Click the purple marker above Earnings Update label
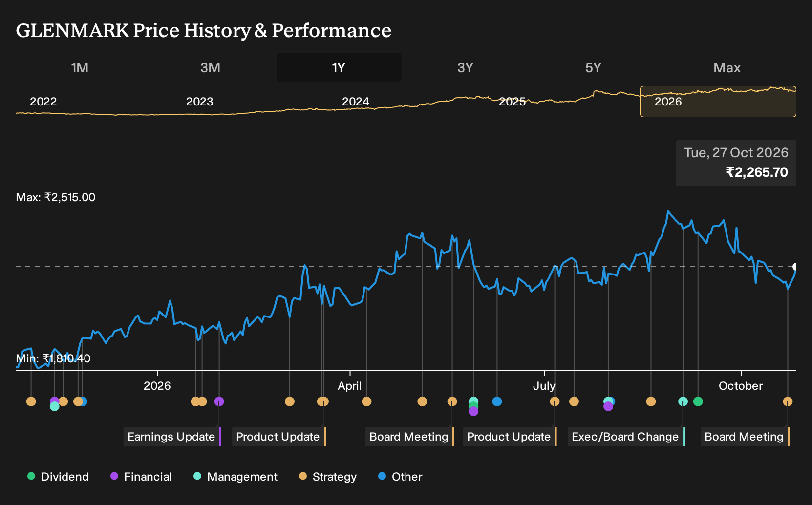Image resolution: width=812 pixels, height=505 pixels. (x=219, y=401)
